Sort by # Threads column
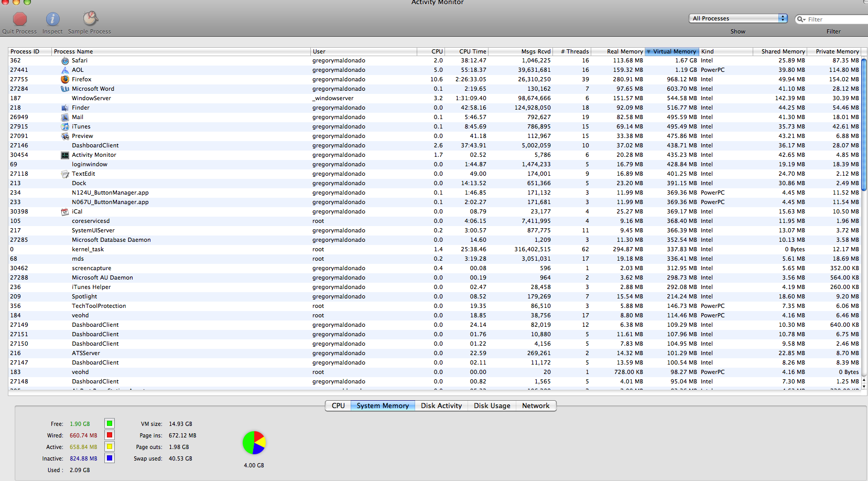The height and width of the screenshot is (481, 868). tap(572, 51)
